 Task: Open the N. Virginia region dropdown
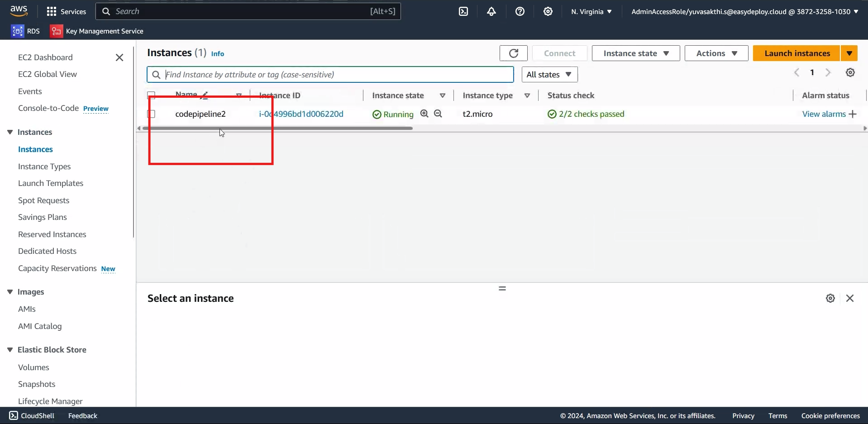591,11
